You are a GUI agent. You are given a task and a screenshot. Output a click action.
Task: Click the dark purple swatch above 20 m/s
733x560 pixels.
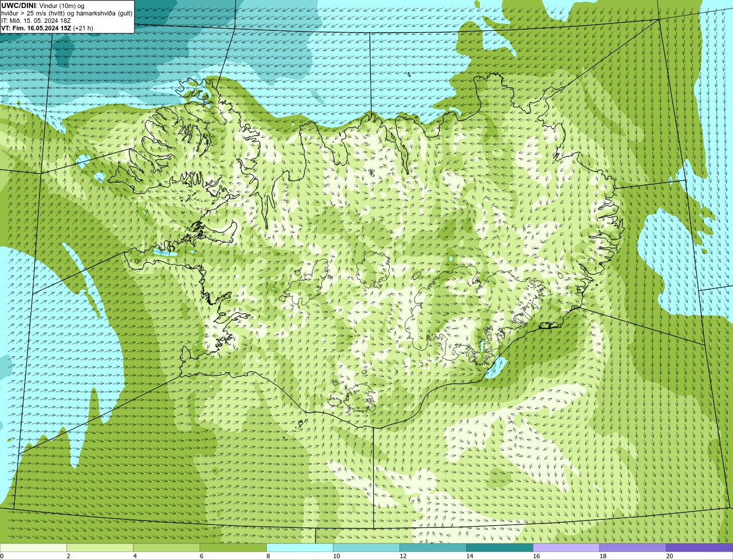click(x=700, y=548)
